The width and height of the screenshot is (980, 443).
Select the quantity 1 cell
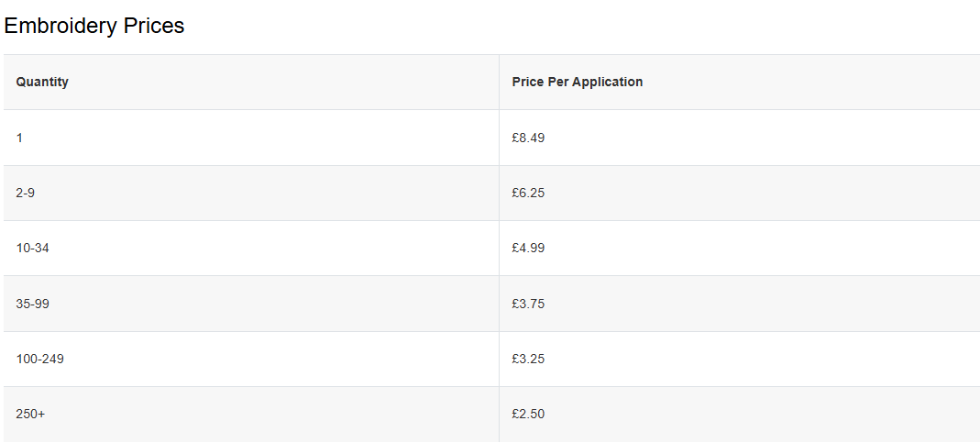[19, 138]
